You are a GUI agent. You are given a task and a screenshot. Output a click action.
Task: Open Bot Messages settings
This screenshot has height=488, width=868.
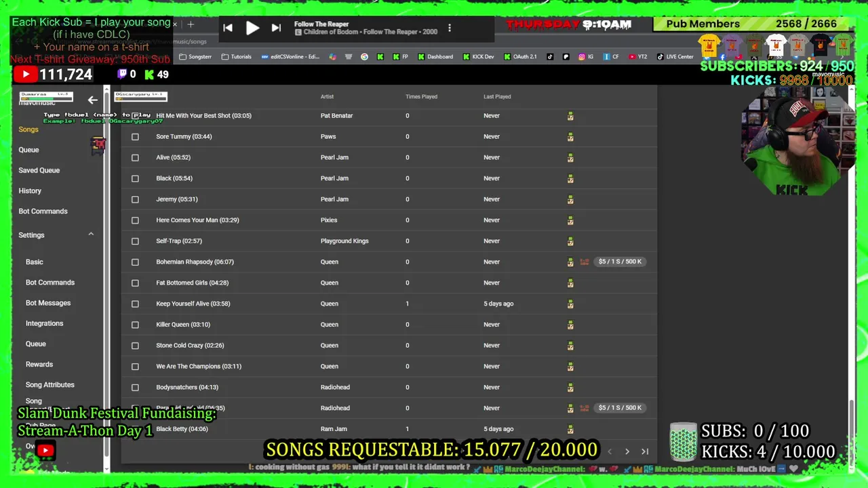[x=48, y=303]
